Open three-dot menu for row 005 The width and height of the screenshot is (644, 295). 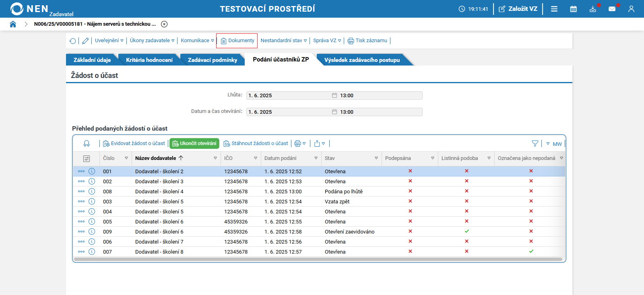click(81, 221)
